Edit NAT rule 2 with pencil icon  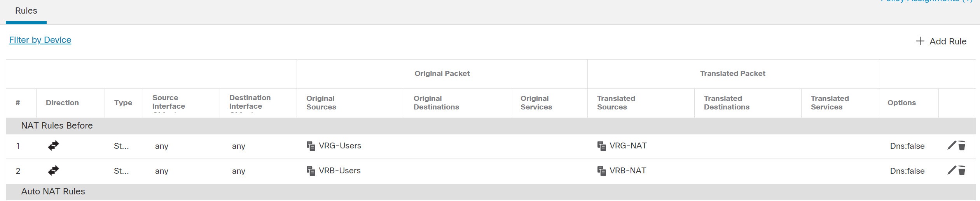(x=951, y=171)
